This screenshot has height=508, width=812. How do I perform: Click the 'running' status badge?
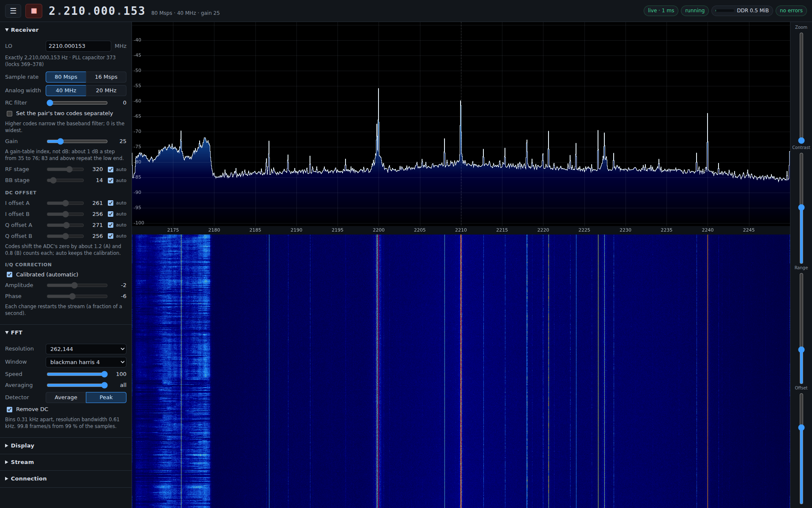(x=695, y=11)
